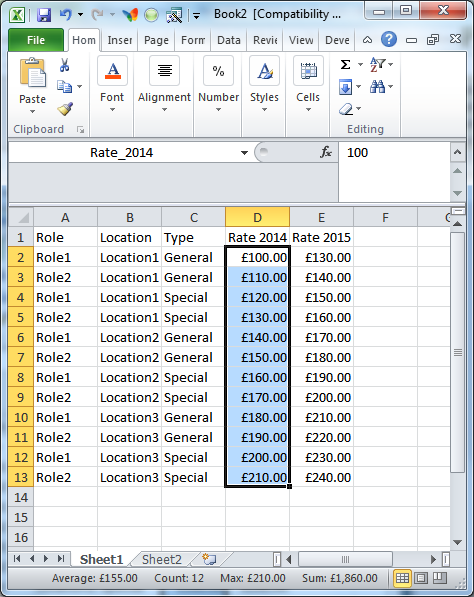Image resolution: width=474 pixels, height=597 pixels.
Task: Select cell £170.00 in column D
Action: click(257, 397)
